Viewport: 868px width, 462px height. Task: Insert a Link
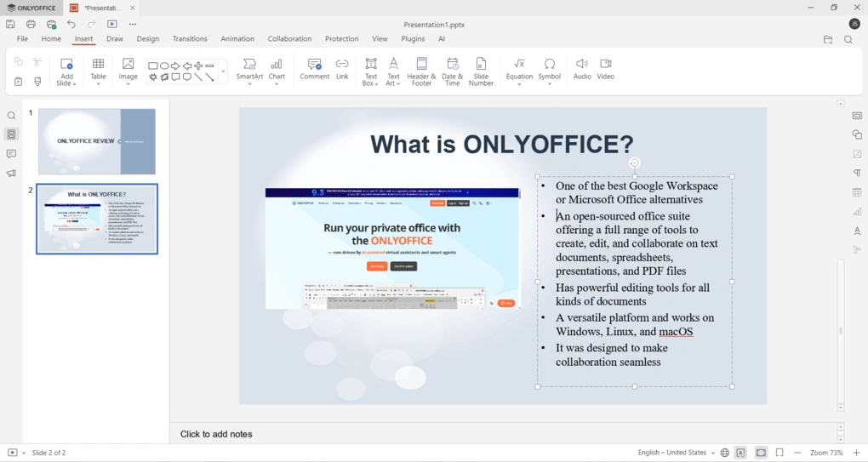point(342,70)
